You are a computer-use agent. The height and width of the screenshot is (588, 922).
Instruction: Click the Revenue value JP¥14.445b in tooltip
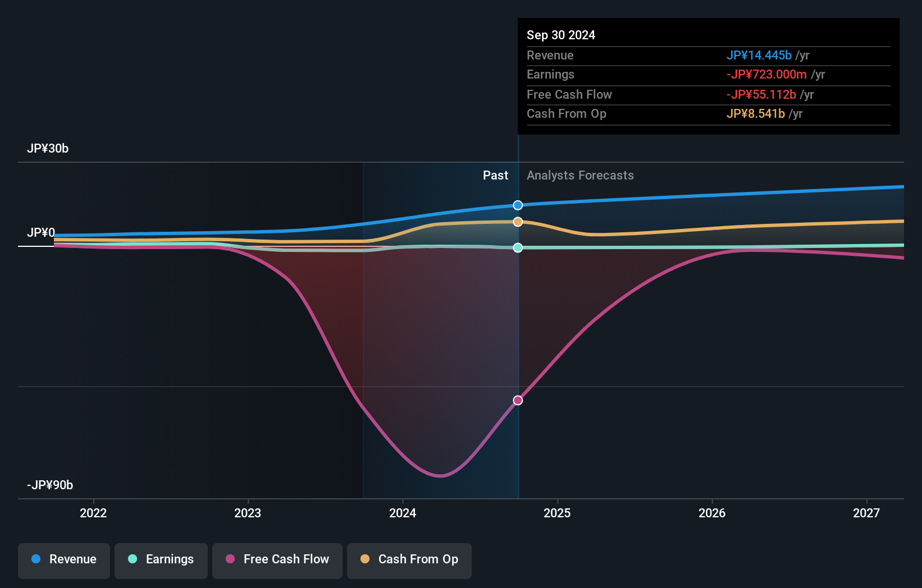point(759,55)
